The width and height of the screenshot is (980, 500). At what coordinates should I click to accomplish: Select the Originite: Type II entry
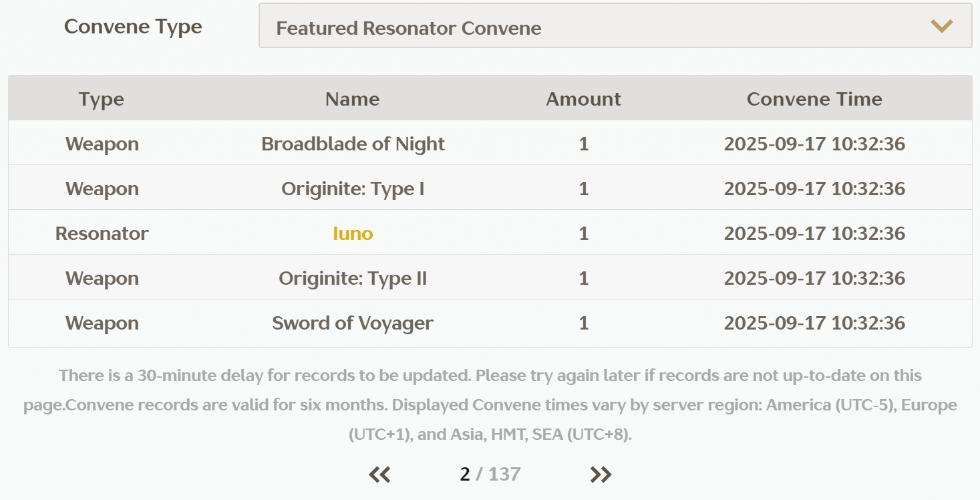coord(353,279)
